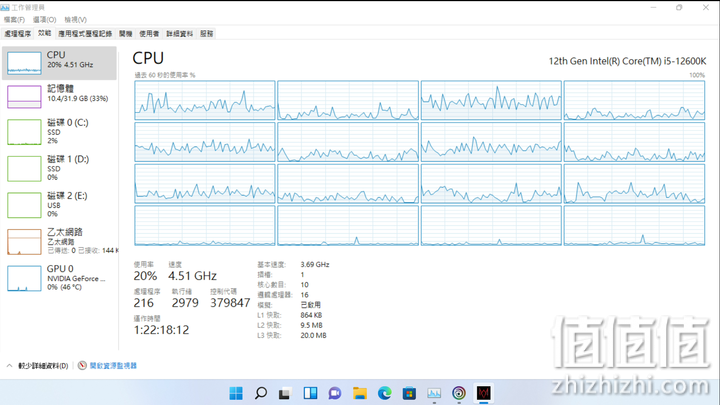Click the black-red active app taskbar icon
720x405 pixels.
pos(484,393)
